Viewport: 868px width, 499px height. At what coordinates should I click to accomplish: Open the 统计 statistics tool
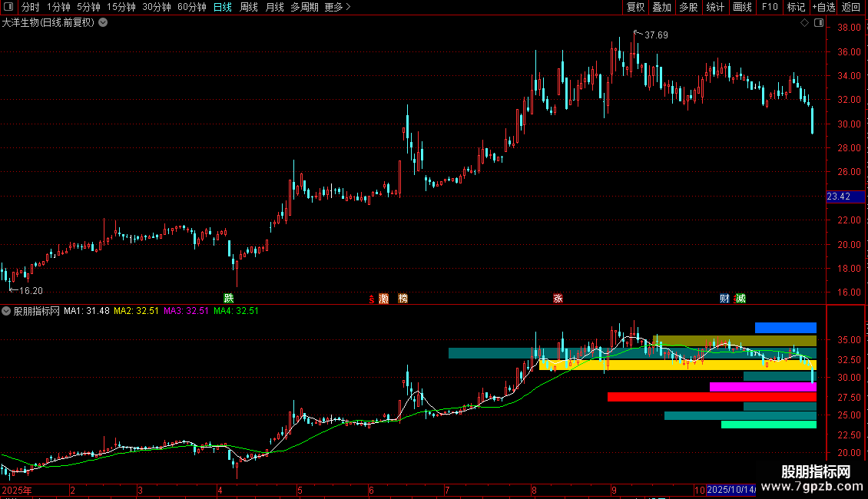pos(715,7)
